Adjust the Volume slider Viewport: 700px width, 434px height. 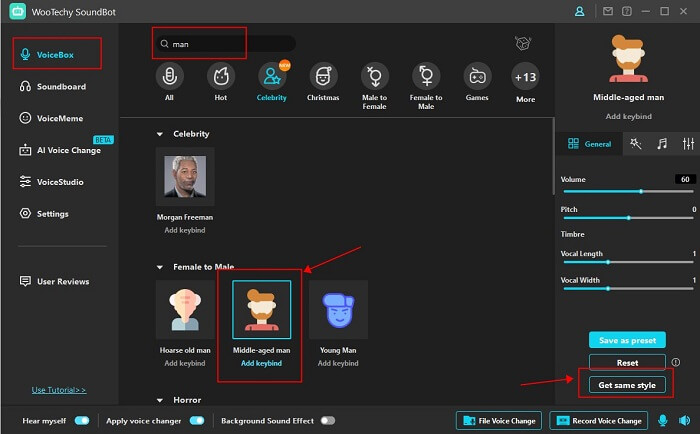[641, 191]
